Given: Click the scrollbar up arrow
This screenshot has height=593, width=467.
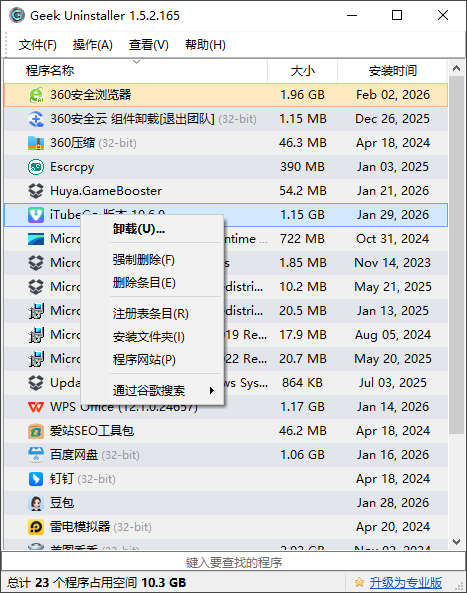Looking at the screenshot, I should [456, 68].
